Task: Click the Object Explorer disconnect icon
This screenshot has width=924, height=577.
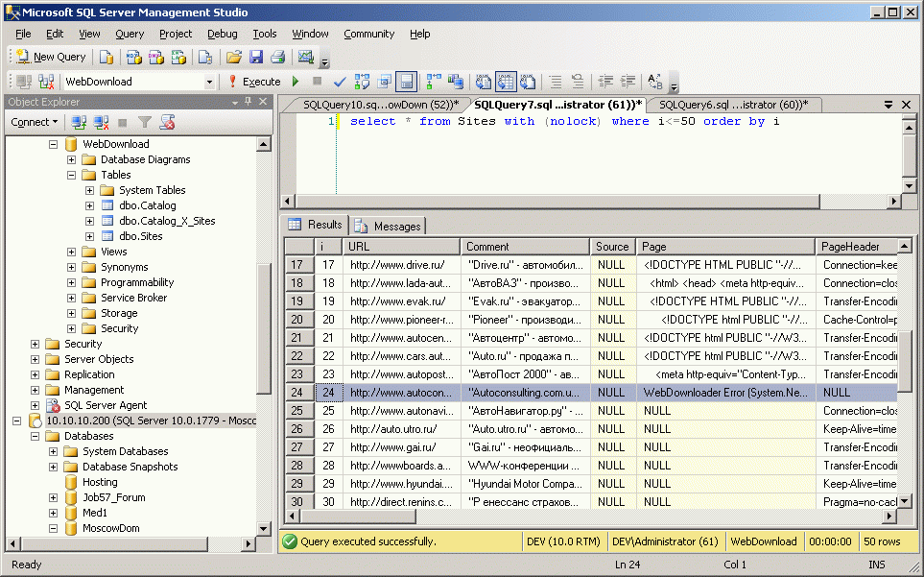Action: click(x=101, y=122)
